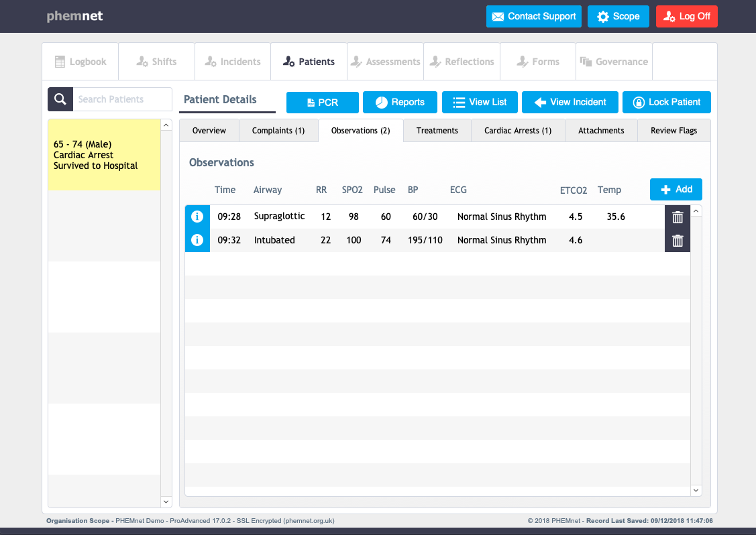This screenshot has height=535, width=756.
Task: Open Cardiac Arrests (1) sub-tab
Action: click(x=518, y=131)
